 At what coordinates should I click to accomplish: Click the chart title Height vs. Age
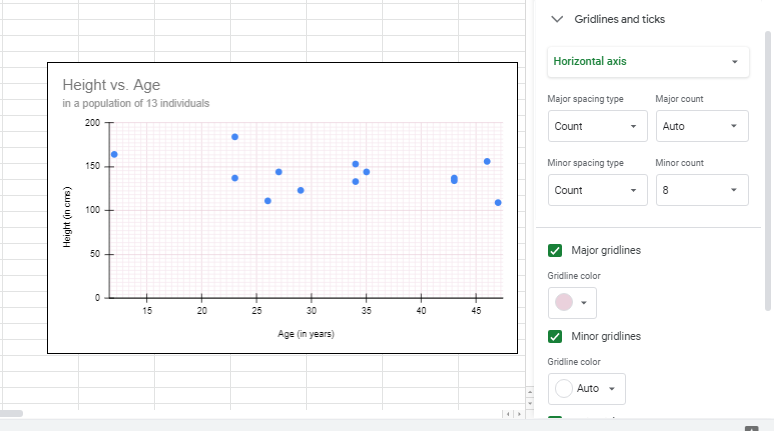click(111, 85)
